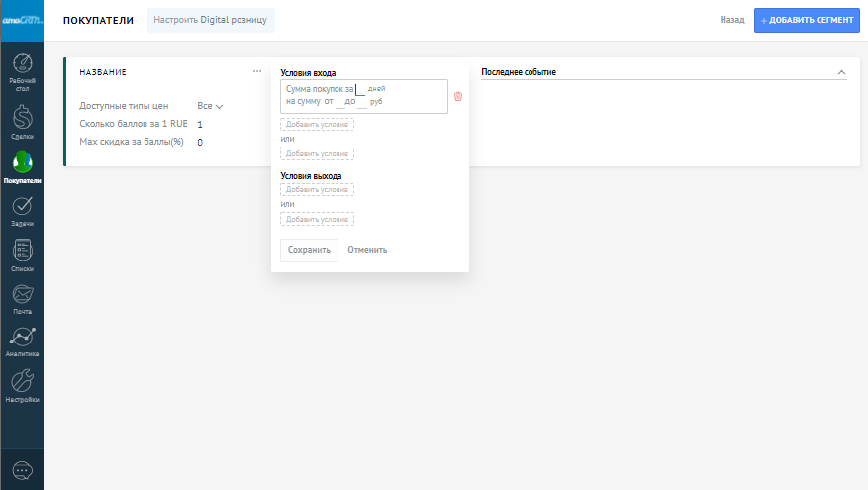Expand the Доступные типы цен dropdown
The width and height of the screenshot is (868, 490).
click(x=211, y=106)
